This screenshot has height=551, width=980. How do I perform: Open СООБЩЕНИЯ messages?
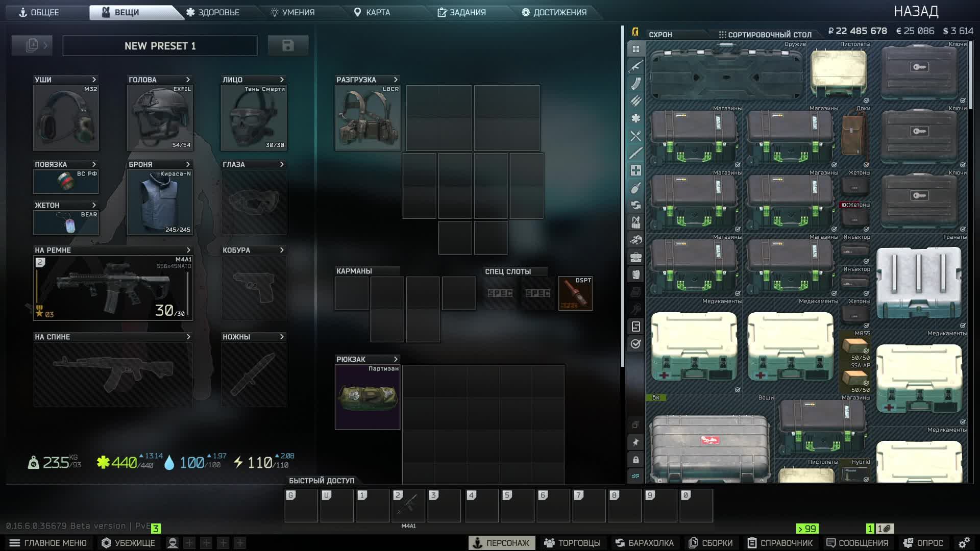857,543
